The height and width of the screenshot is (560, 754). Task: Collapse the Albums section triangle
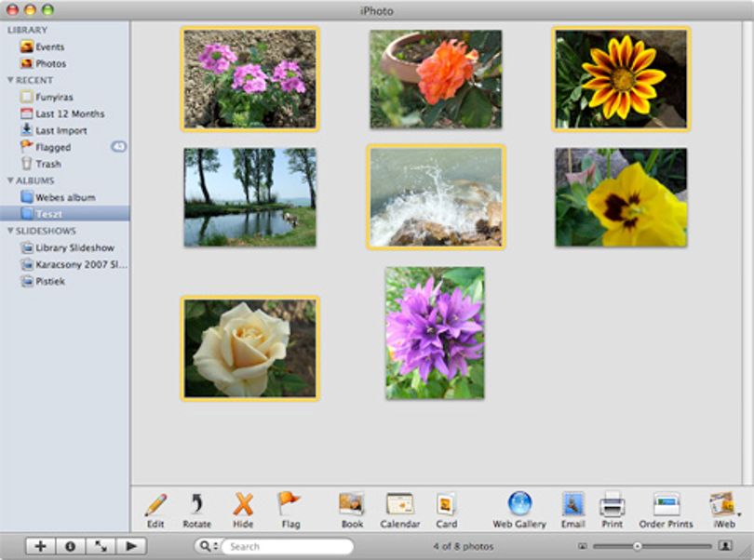coord(10,180)
